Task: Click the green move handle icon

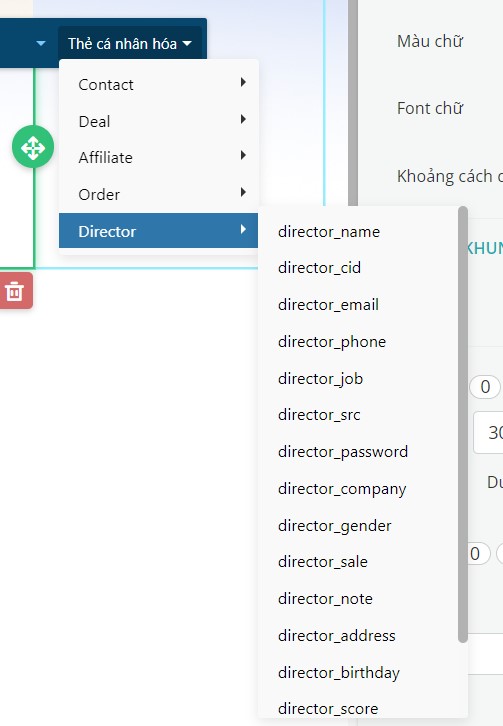Action: tap(33, 147)
